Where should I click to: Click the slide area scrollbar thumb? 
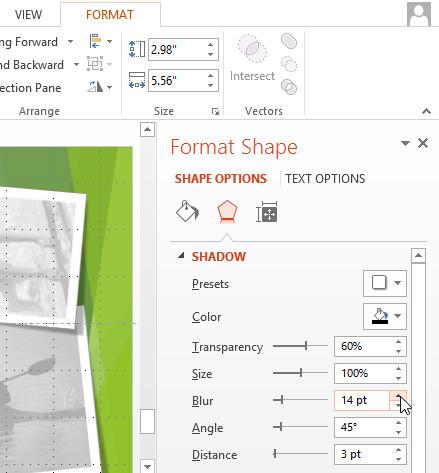[x=147, y=421]
